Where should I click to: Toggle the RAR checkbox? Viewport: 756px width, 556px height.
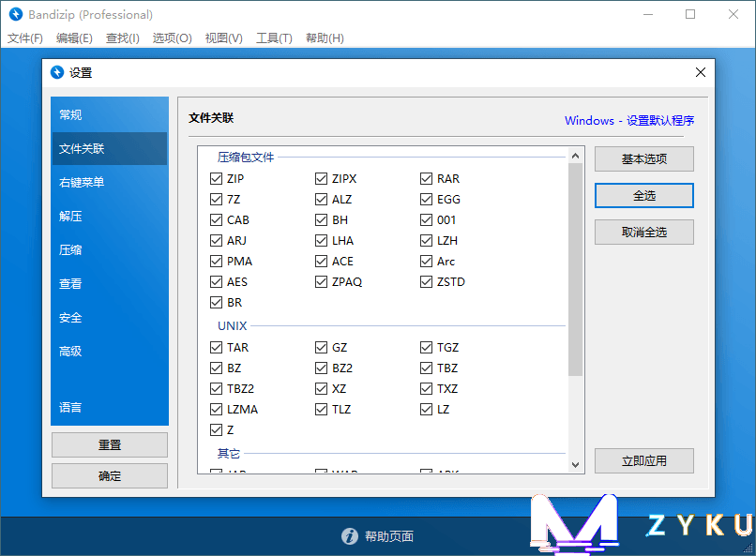[x=426, y=179]
